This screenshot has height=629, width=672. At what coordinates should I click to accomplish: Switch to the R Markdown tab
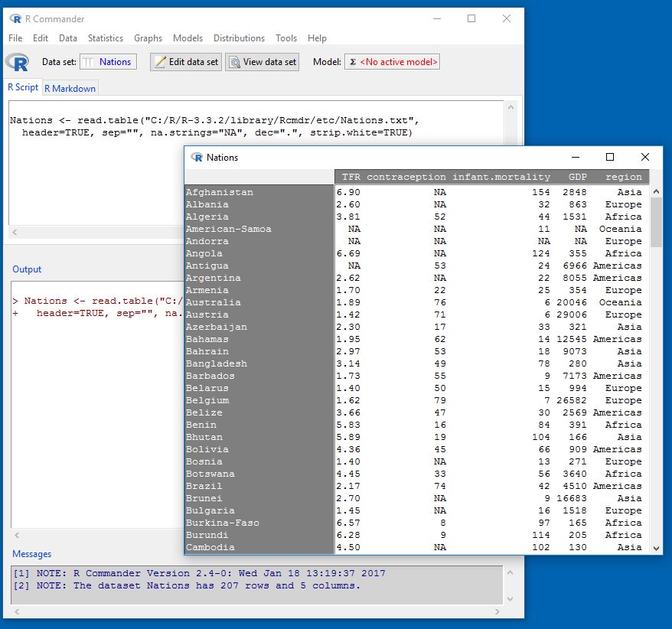point(70,88)
